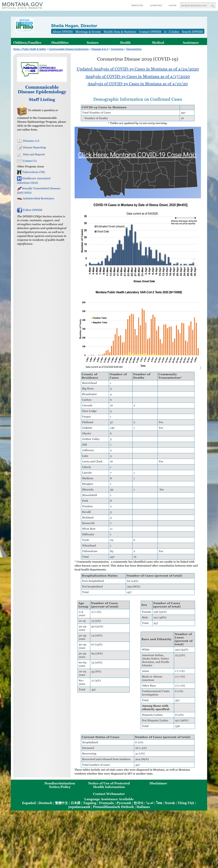The width and height of the screenshot is (218, 868).
Task: Click the Healthcare Associated Infections H icon
Action: [19, 178]
